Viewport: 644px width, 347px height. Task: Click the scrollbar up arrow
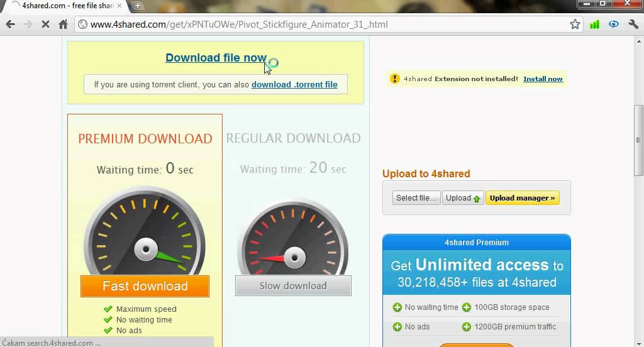(639, 41)
